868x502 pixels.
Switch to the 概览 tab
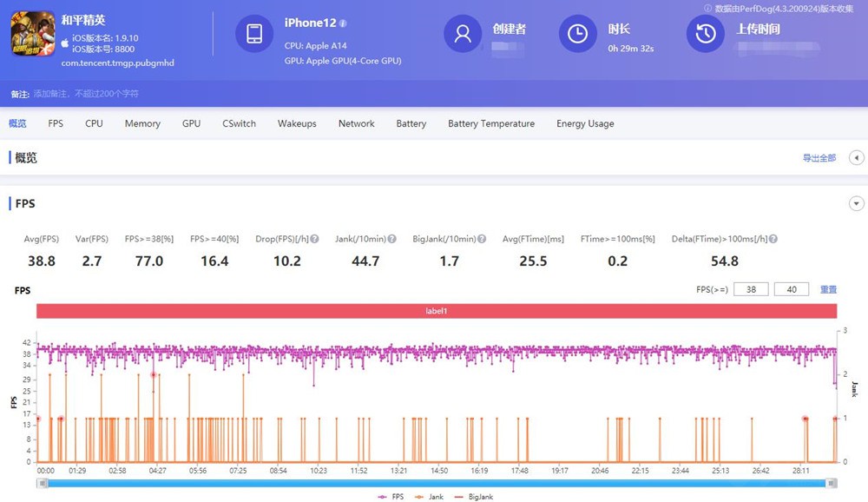click(x=17, y=123)
